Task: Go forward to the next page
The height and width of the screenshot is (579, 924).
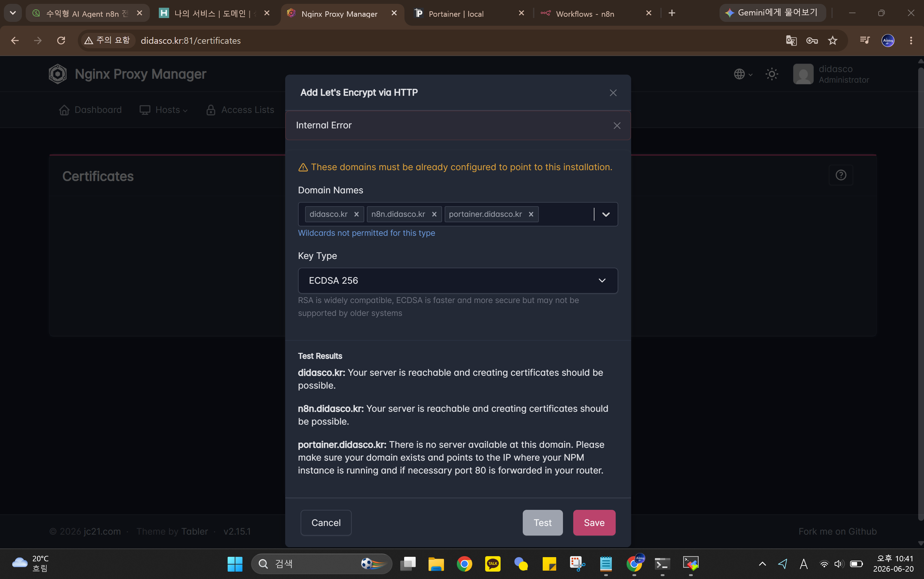Action: point(38,40)
